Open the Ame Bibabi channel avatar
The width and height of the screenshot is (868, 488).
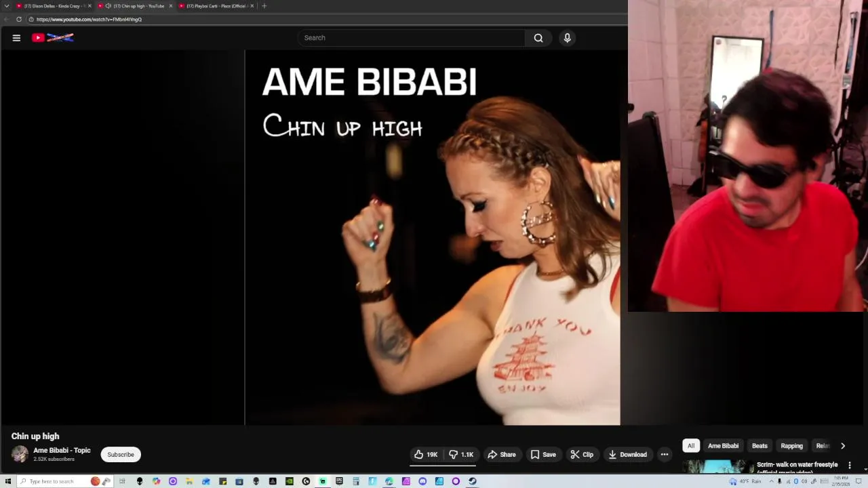(20, 454)
